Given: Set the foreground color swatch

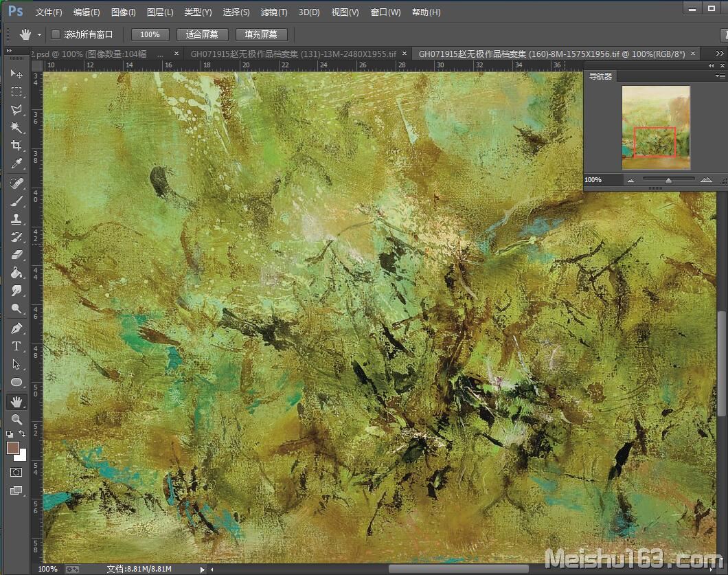Looking at the screenshot, I should click(12, 448).
